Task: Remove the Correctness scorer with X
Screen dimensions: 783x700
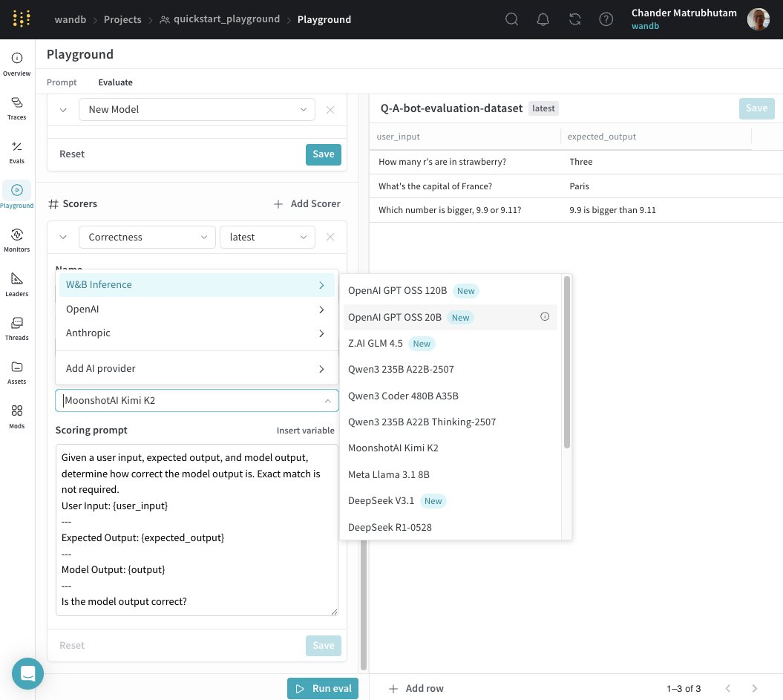Action: (330, 237)
